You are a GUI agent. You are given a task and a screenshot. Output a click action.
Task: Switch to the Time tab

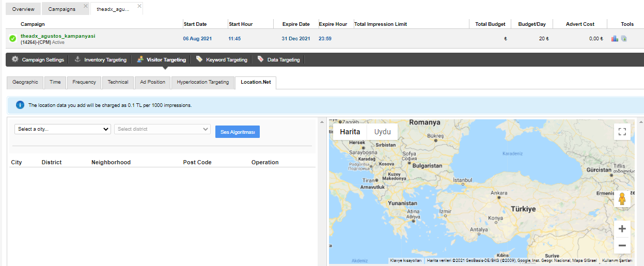pyautogui.click(x=55, y=82)
